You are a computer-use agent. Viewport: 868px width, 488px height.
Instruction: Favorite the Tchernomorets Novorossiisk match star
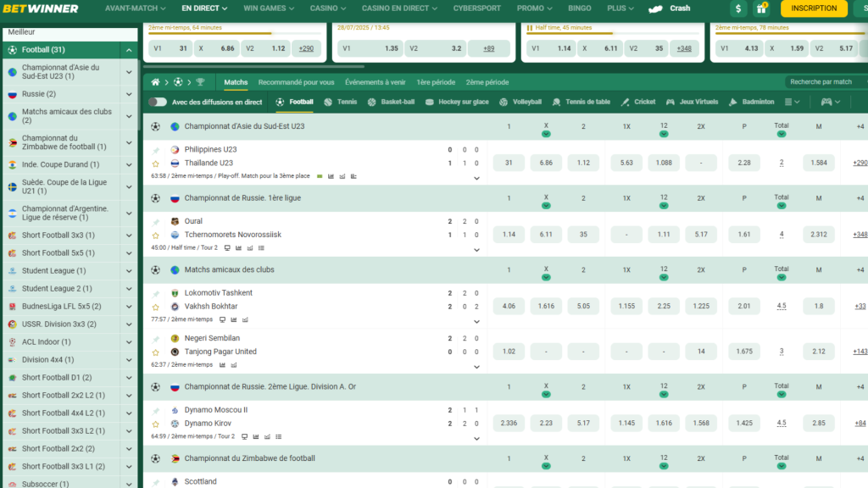pos(156,236)
